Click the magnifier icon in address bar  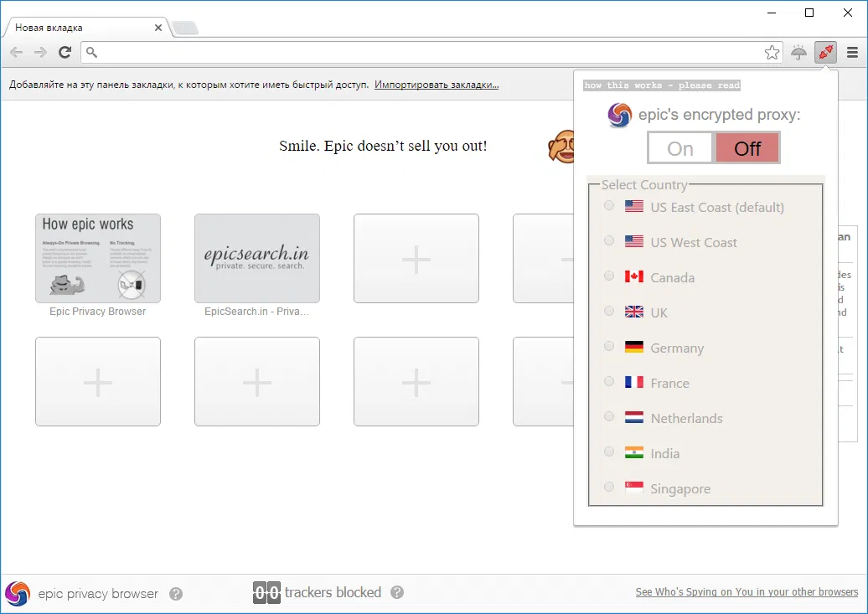92,53
